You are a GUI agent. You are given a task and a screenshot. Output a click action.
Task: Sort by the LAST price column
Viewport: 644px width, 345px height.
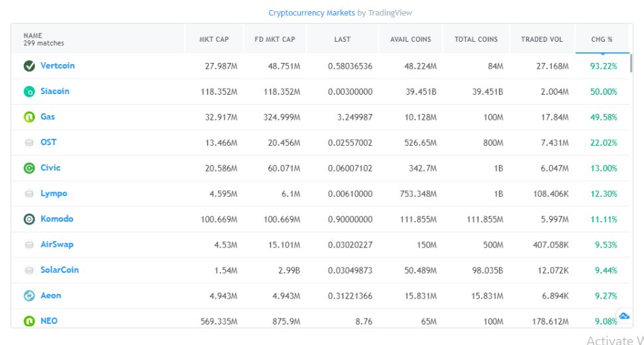pyautogui.click(x=342, y=39)
